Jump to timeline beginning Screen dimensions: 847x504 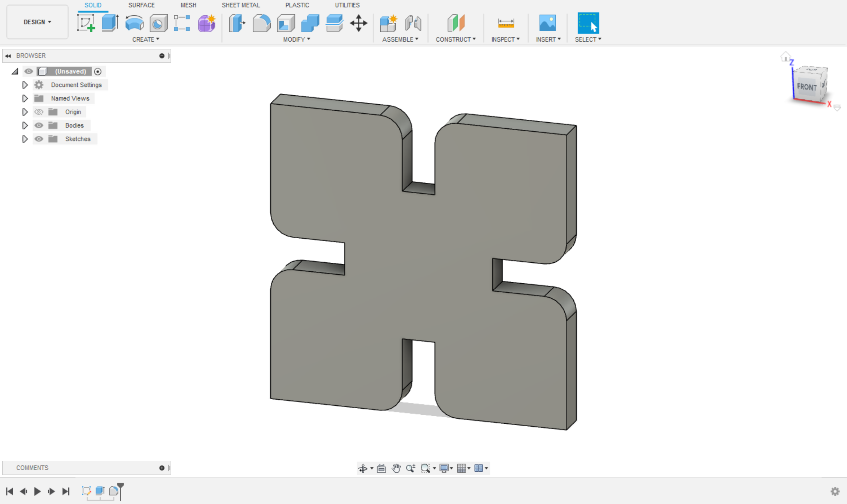click(10, 491)
